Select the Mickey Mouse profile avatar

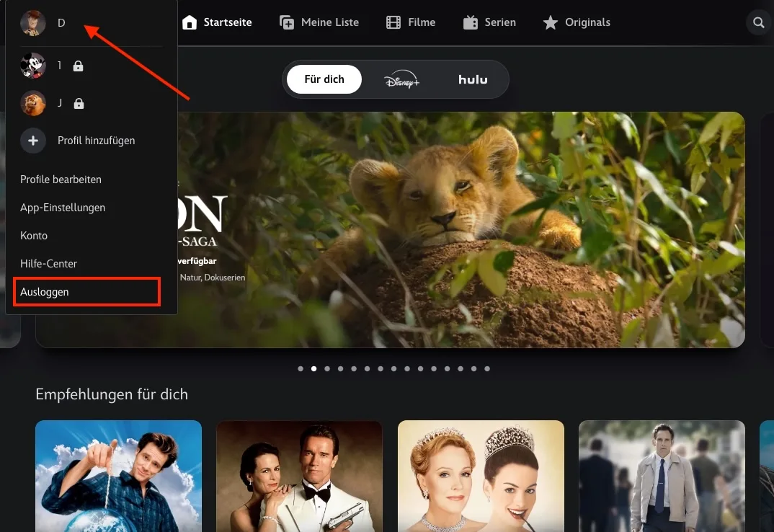tap(33, 65)
